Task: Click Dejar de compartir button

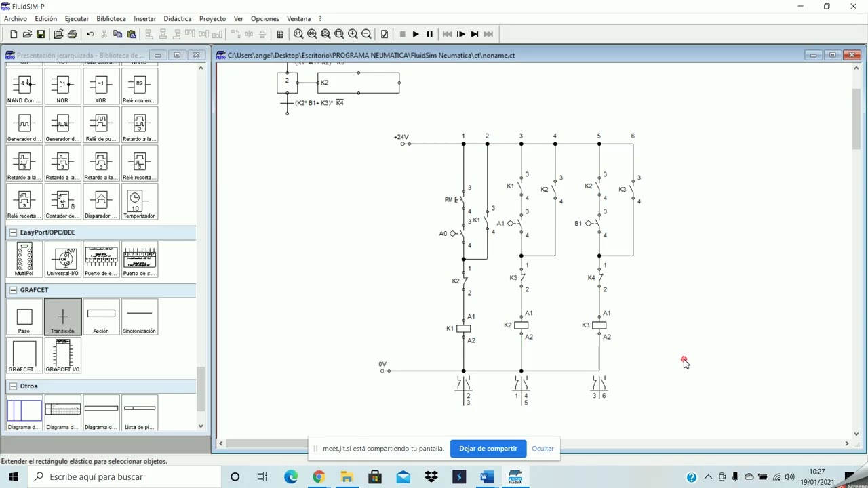Action: pos(488,449)
